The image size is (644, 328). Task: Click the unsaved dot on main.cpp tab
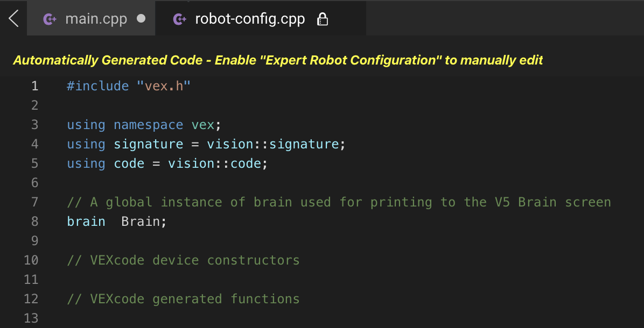pos(141,19)
